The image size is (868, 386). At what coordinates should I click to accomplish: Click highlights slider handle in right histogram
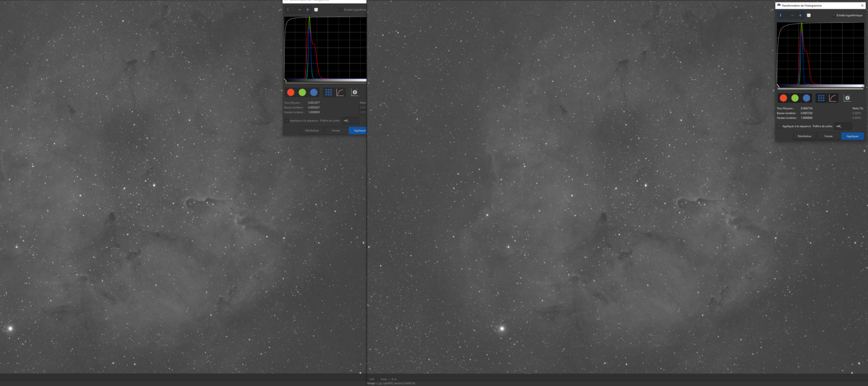point(863,86)
